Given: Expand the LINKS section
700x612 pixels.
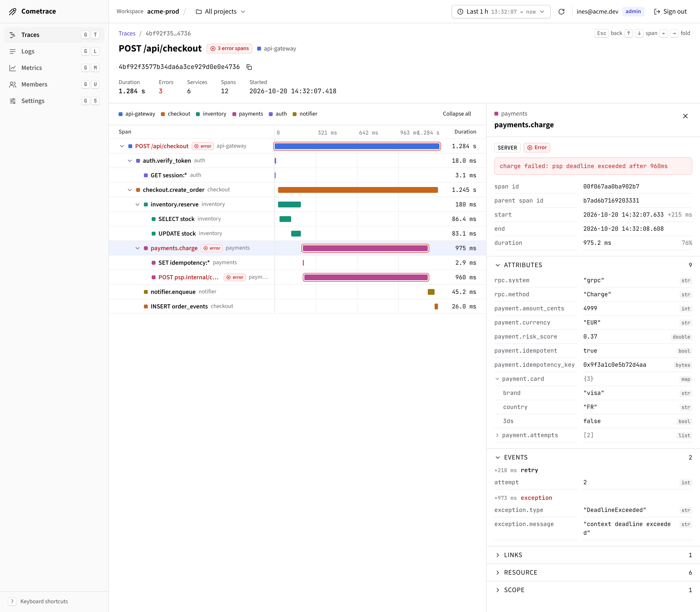Looking at the screenshot, I should click(x=593, y=555).
